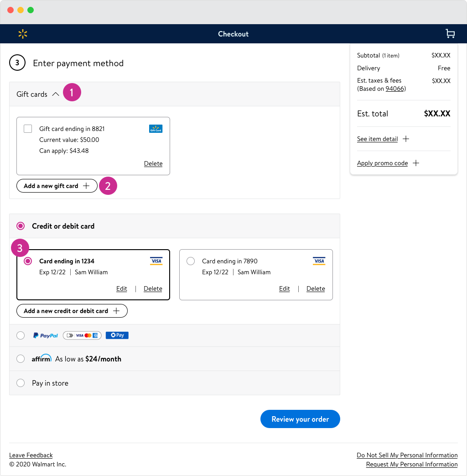The height and width of the screenshot is (476, 467).
Task: Select the card ending in 7890
Action: tap(191, 261)
